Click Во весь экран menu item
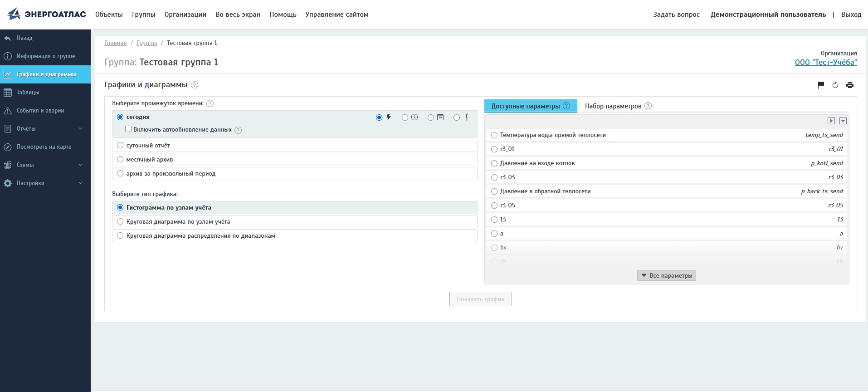868x392 pixels. [x=238, y=15]
